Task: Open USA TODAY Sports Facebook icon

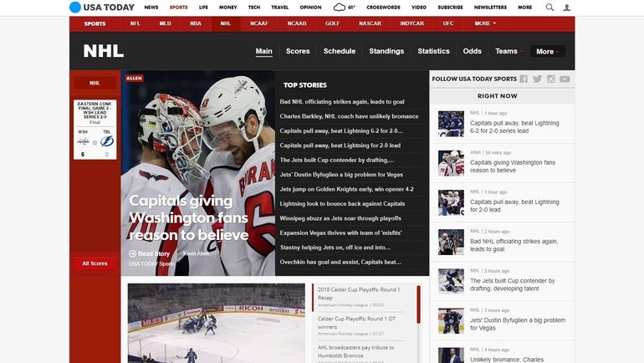Action: [x=524, y=79]
